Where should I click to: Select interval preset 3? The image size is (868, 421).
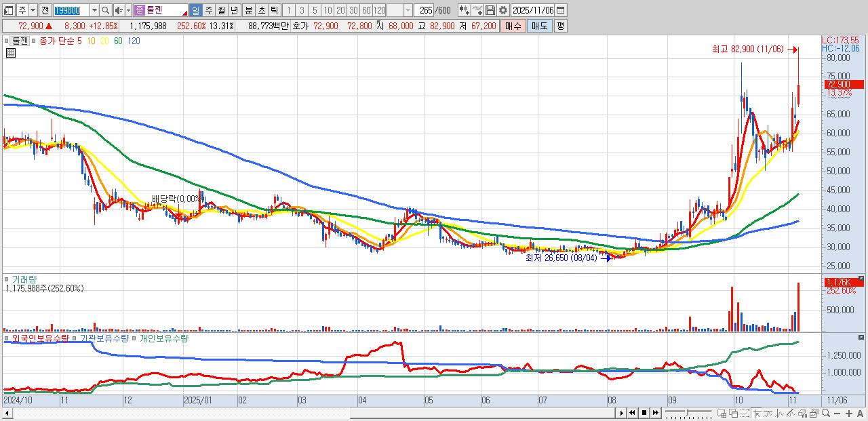pos(302,11)
